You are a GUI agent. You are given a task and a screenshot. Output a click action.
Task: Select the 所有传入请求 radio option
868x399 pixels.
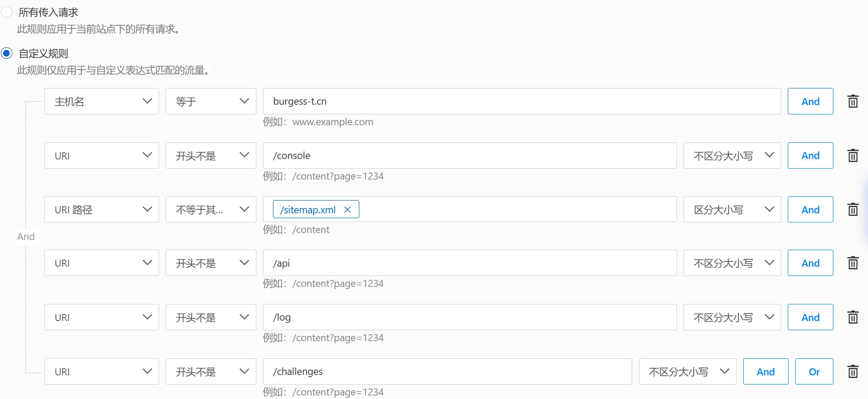point(7,12)
